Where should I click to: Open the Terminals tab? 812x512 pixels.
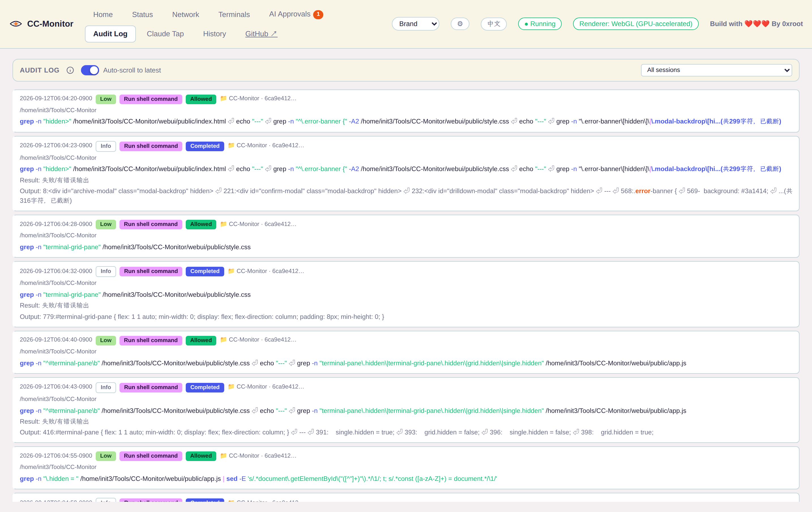pyautogui.click(x=234, y=14)
